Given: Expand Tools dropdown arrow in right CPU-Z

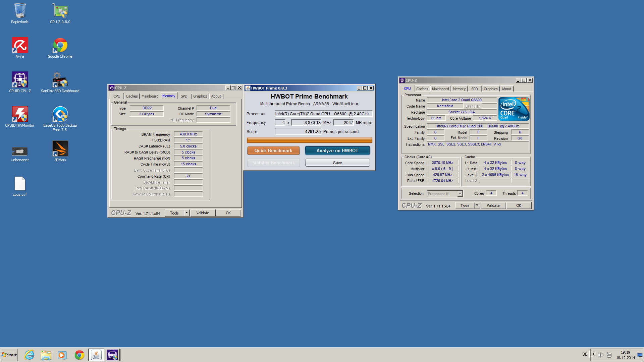Looking at the screenshot, I should (477, 206).
